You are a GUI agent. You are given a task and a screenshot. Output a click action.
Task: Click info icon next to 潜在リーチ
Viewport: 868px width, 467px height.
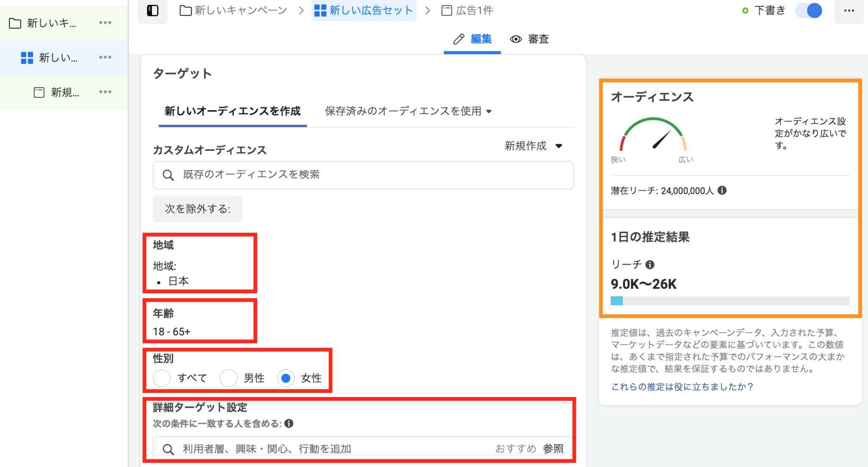[722, 190]
